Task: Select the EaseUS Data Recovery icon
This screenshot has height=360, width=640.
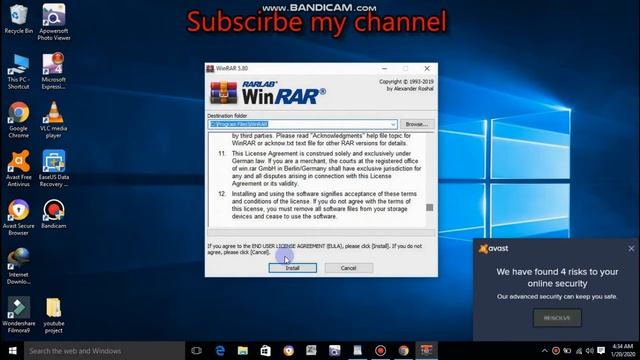Action: tap(53, 169)
